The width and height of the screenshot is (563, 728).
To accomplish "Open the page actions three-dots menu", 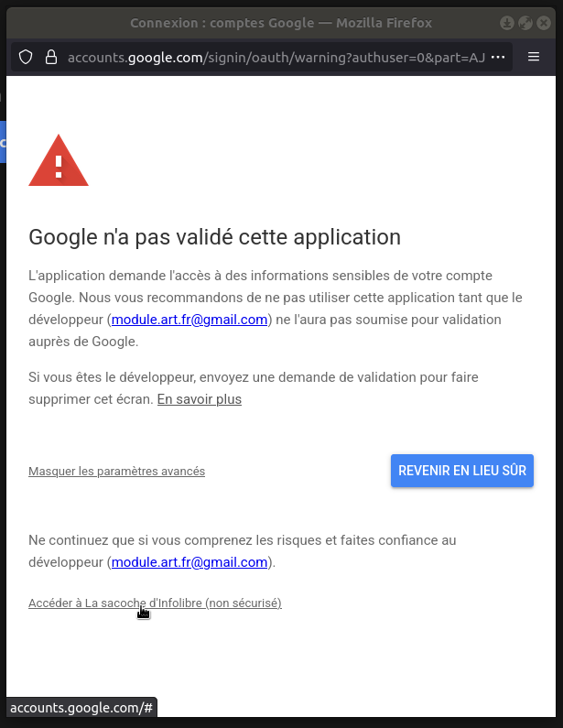I will click(498, 57).
